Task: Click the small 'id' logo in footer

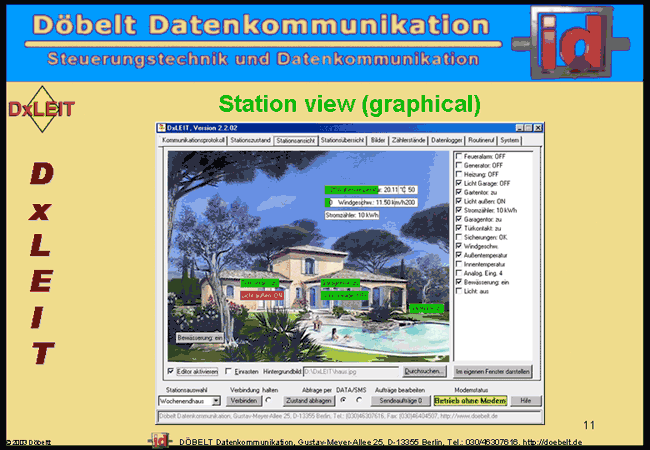Action: click(x=159, y=440)
